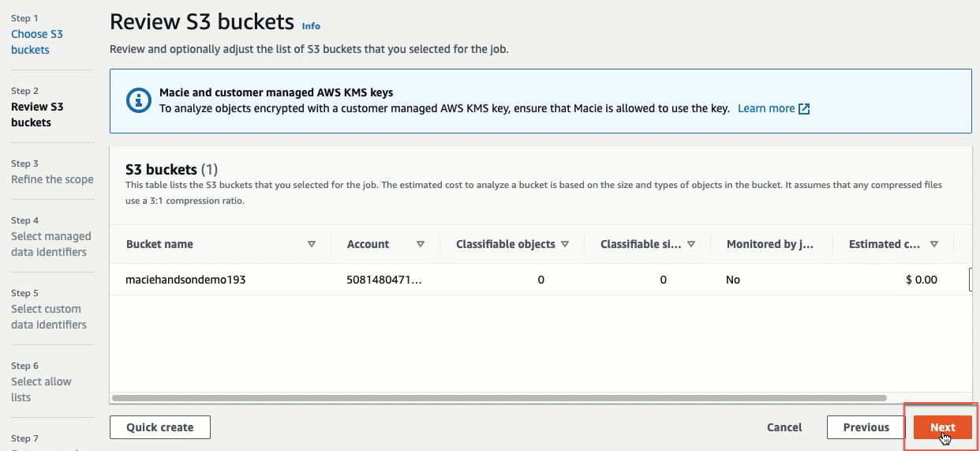Viewport: 980px width, 451px height.
Task: Select the maciehandsondemo193 bucket row
Action: 540,280
